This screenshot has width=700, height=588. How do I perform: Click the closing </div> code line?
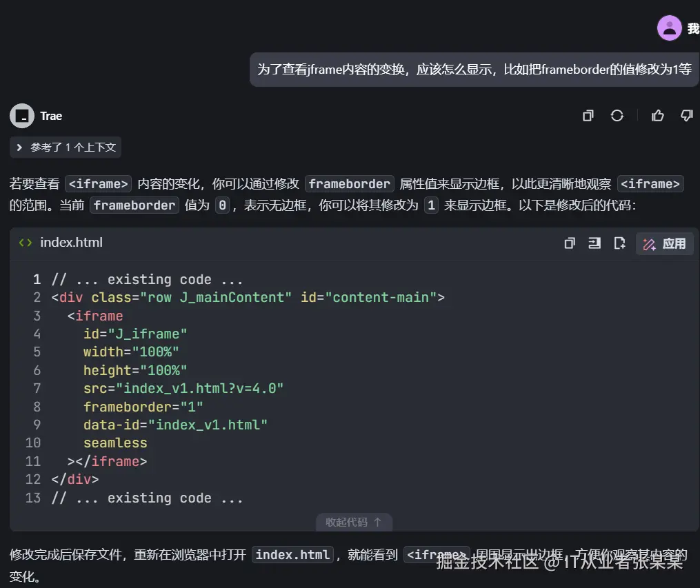(75, 480)
